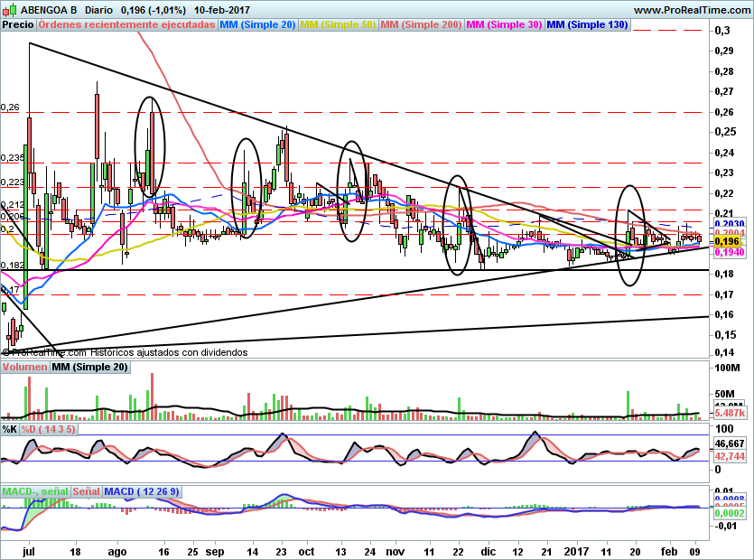Click MM (Simple 20) in the volume panel
The height and width of the screenshot is (560, 754).
coord(90,367)
